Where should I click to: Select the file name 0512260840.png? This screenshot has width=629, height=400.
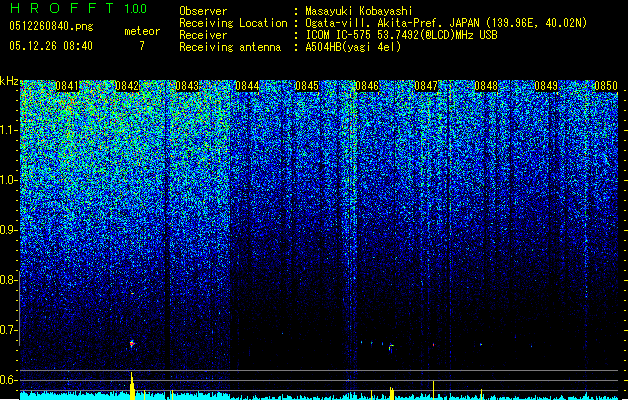click(x=51, y=26)
